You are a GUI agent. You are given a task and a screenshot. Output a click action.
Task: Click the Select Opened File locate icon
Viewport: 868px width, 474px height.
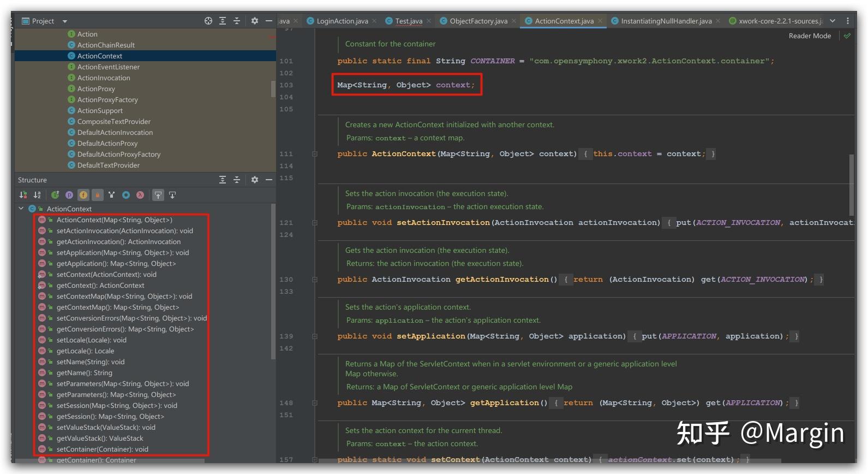208,21
